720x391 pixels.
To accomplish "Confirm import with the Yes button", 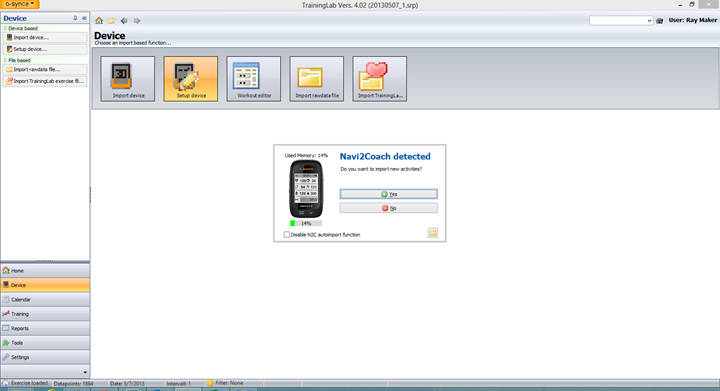I will [388, 194].
